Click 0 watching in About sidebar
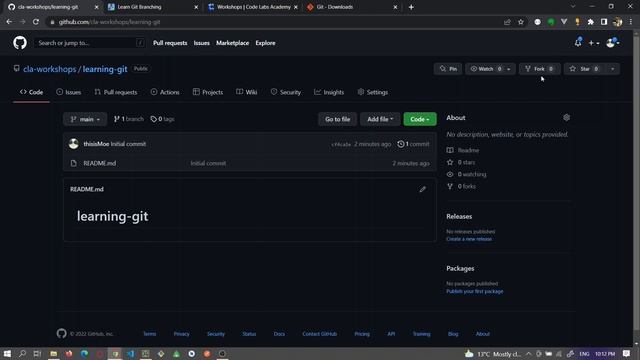This screenshot has height=360, width=640. click(x=467, y=174)
